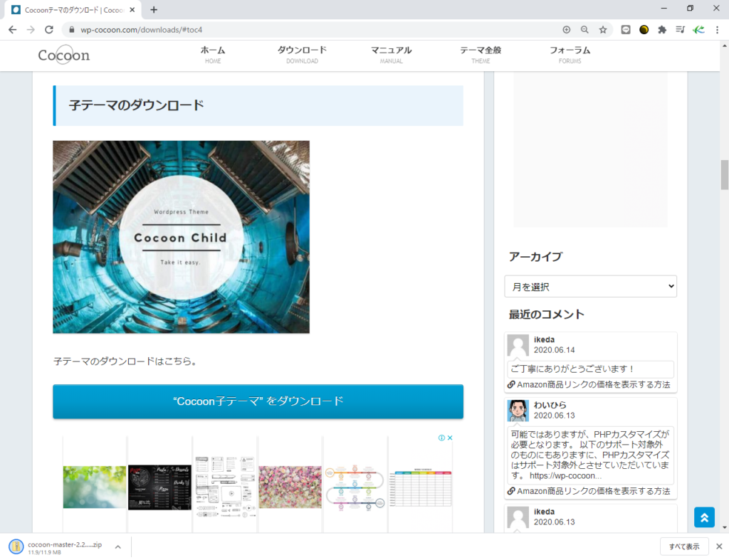Open the フォーラム navigation item
Screen dimensions: 729x560
point(570,54)
